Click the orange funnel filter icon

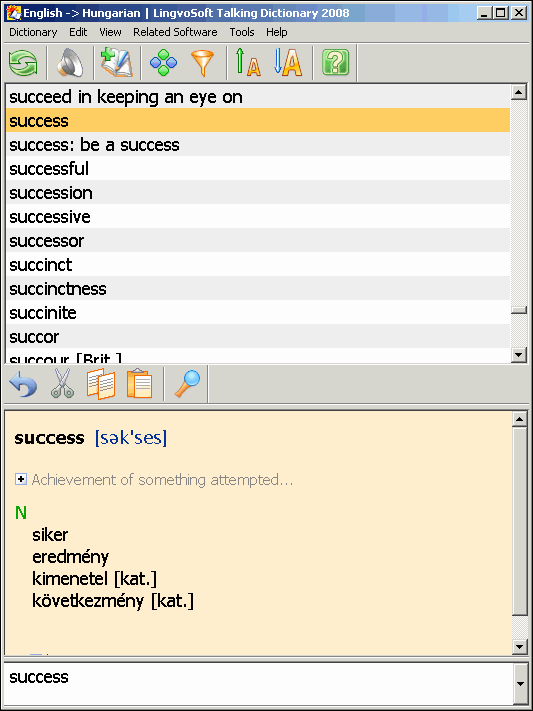tap(202, 63)
